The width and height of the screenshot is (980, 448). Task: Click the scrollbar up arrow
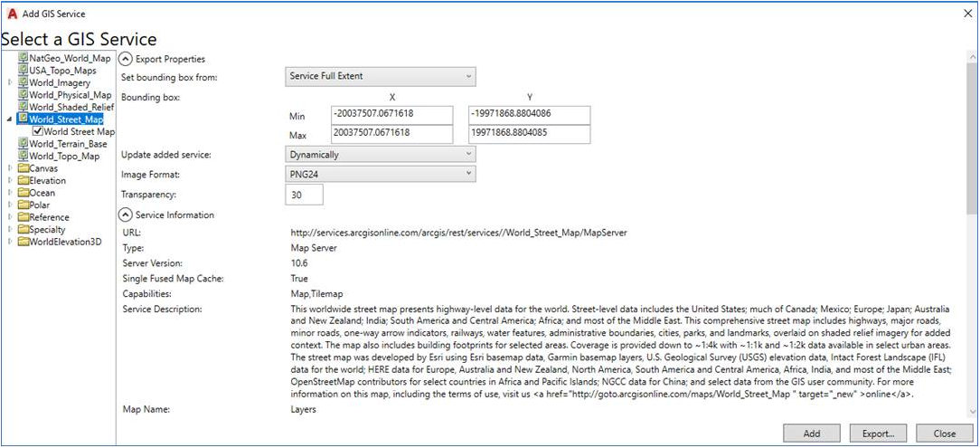point(973,56)
